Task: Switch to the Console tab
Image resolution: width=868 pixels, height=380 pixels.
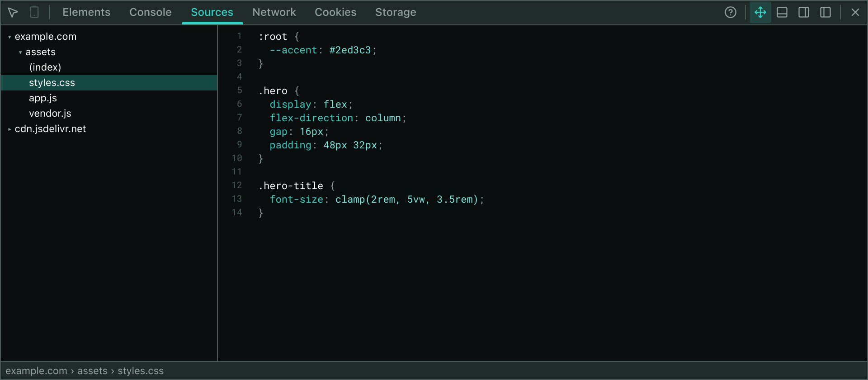Action: coord(151,12)
